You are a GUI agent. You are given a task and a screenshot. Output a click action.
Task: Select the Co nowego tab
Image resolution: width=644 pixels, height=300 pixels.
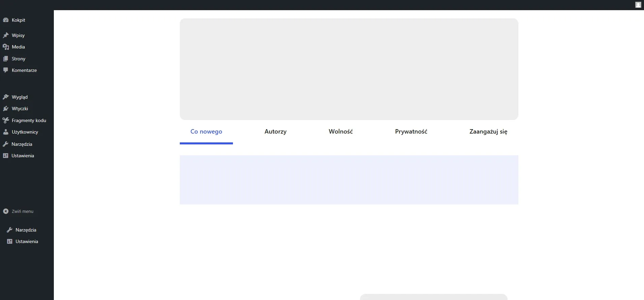tap(206, 132)
